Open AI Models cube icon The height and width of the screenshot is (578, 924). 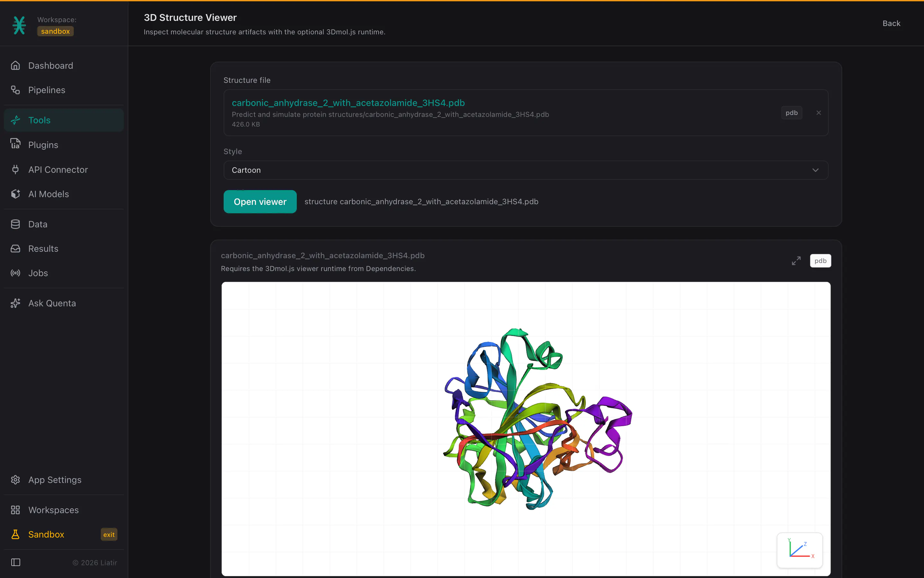15,194
